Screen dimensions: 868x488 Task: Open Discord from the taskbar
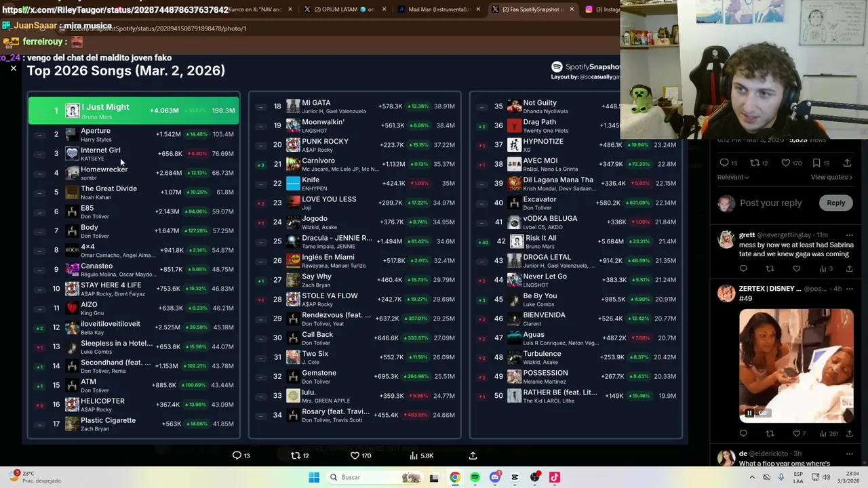click(495, 477)
